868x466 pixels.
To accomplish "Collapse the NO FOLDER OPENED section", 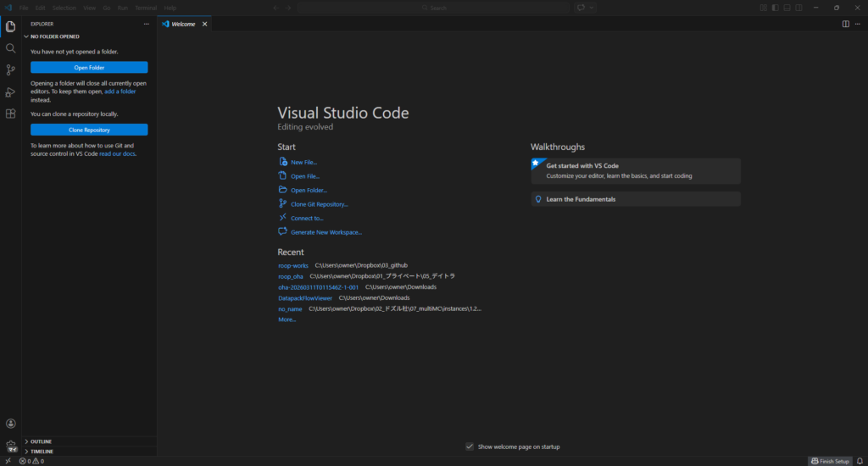I will click(55, 36).
